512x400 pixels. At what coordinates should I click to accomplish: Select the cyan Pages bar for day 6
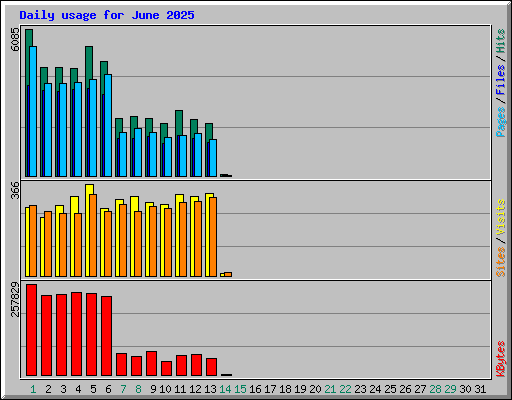coord(108,125)
